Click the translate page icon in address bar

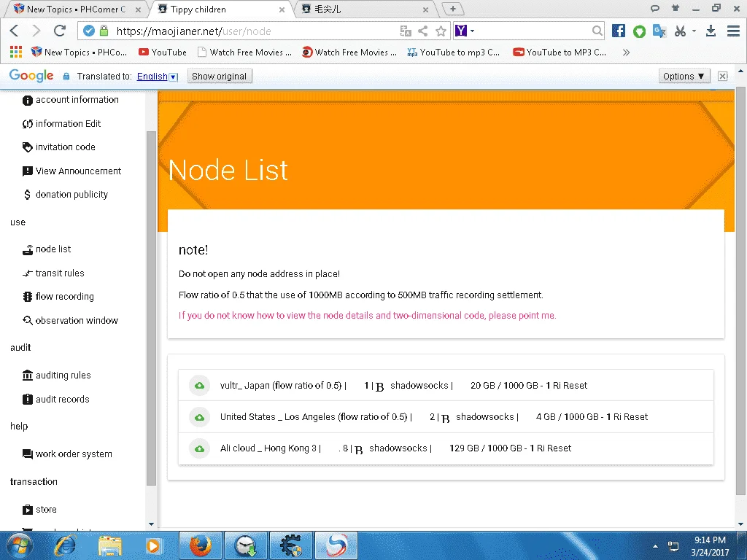(406, 31)
